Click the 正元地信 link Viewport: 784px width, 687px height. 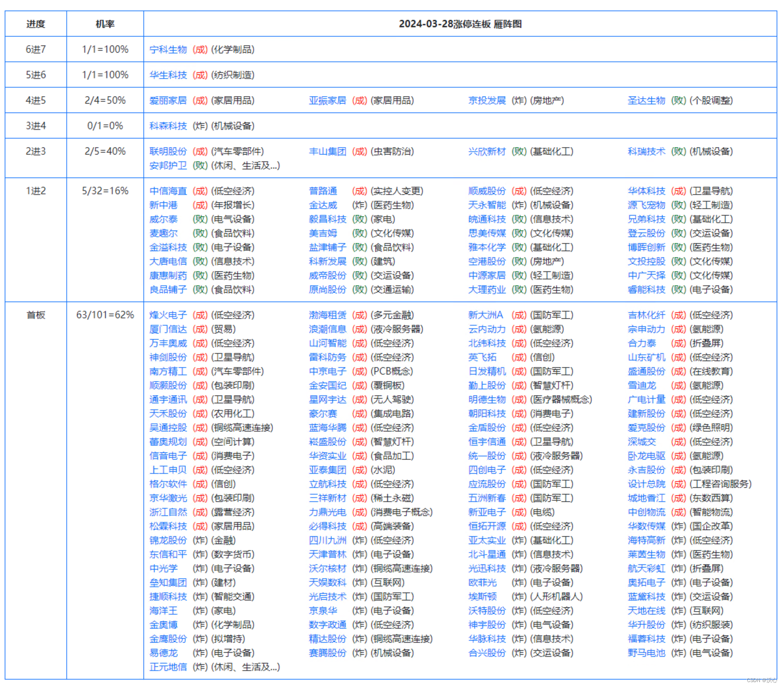168,667
